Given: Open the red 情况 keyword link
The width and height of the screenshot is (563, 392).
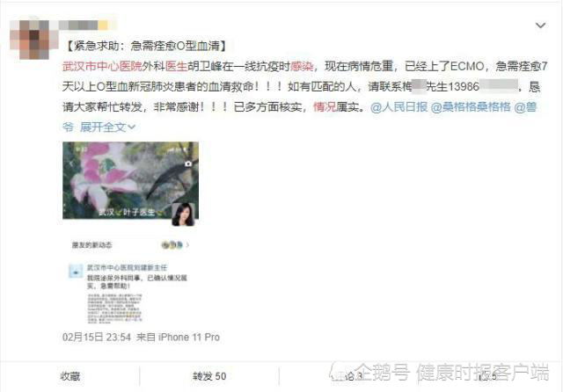Looking at the screenshot, I should pos(325,107).
